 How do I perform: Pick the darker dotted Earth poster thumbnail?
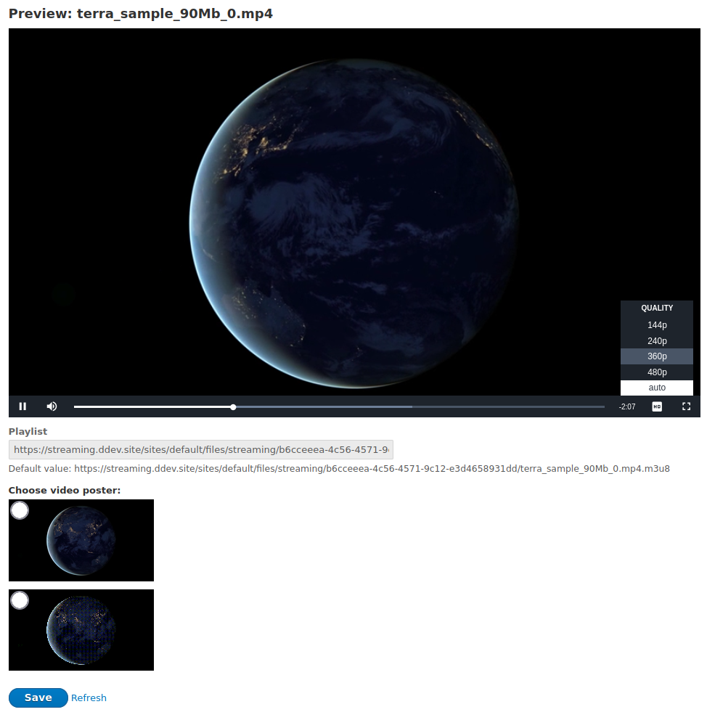click(81, 630)
